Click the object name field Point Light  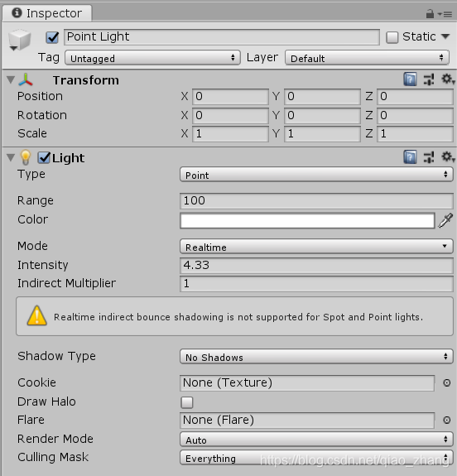(222, 37)
